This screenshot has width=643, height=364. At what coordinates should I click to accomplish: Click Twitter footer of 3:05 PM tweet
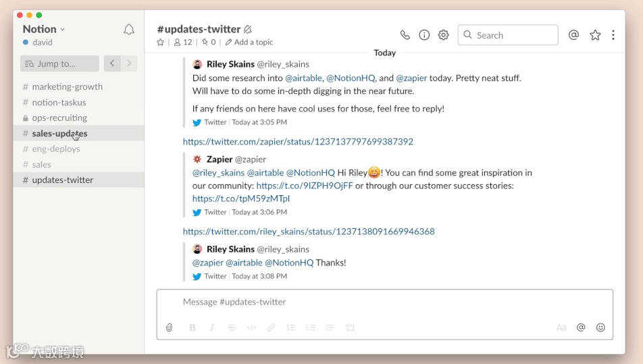(215, 122)
